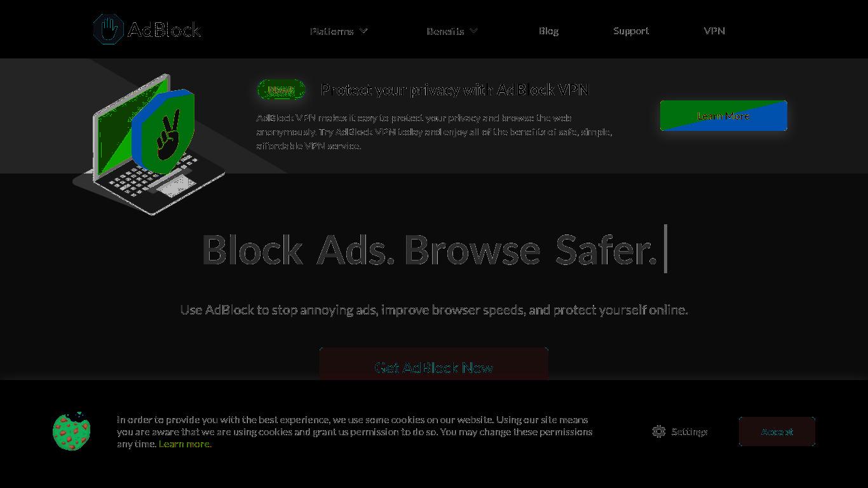The width and height of the screenshot is (868, 488).
Task: Open the Platforms menu
Action: coord(332,30)
